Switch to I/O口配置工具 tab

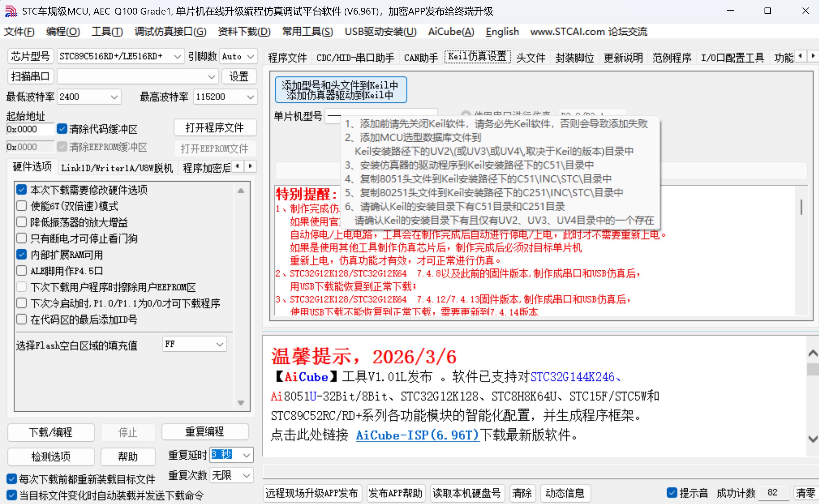732,58
